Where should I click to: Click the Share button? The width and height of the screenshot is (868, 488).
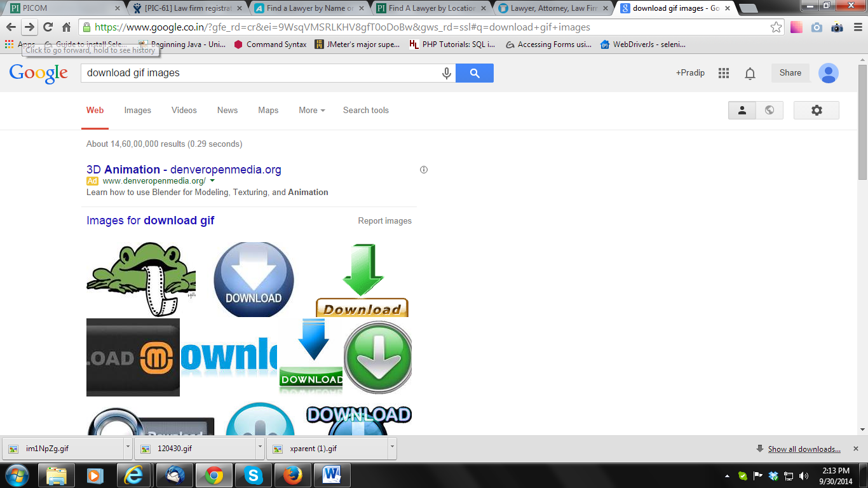pos(790,73)
